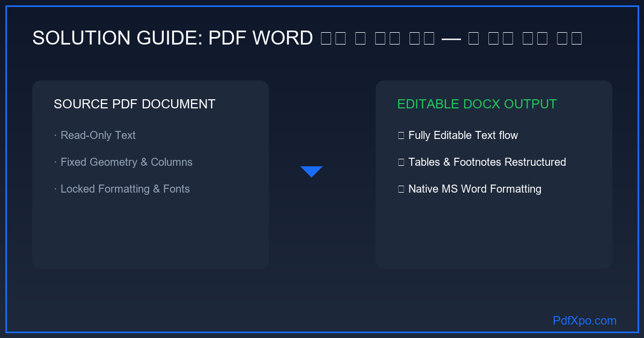Click 'Native MS Word Formatting' item
This screenshot has width=644, height=338.
point(470,189)
